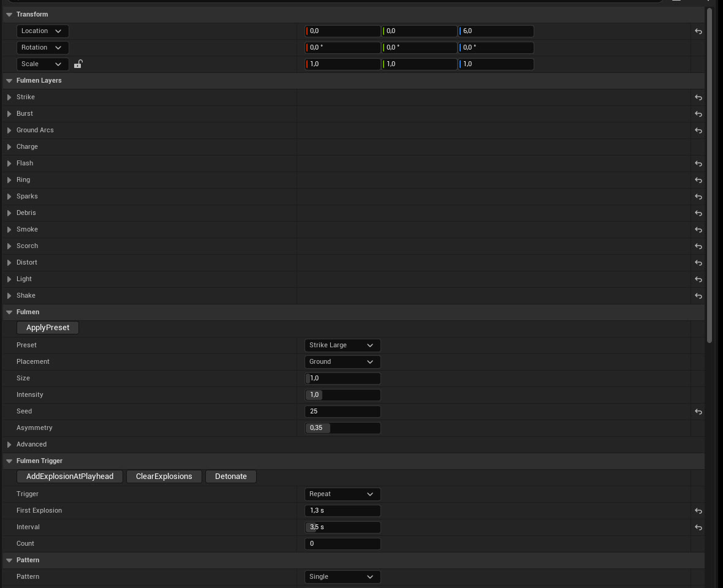Expand the Advanced settings row

coord(9,445)
